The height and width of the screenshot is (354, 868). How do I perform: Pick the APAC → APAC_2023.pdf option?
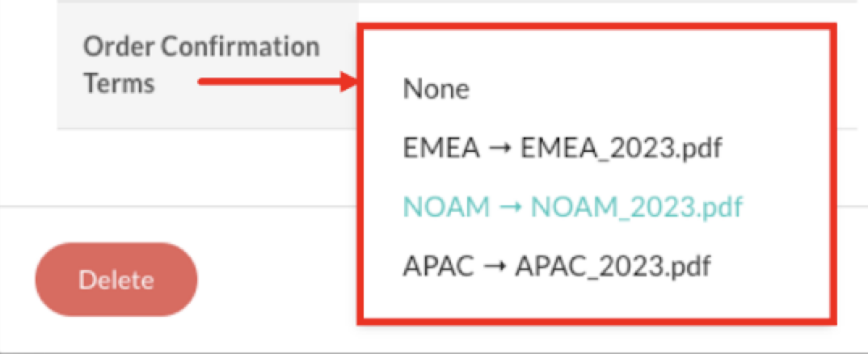[556, 266]
